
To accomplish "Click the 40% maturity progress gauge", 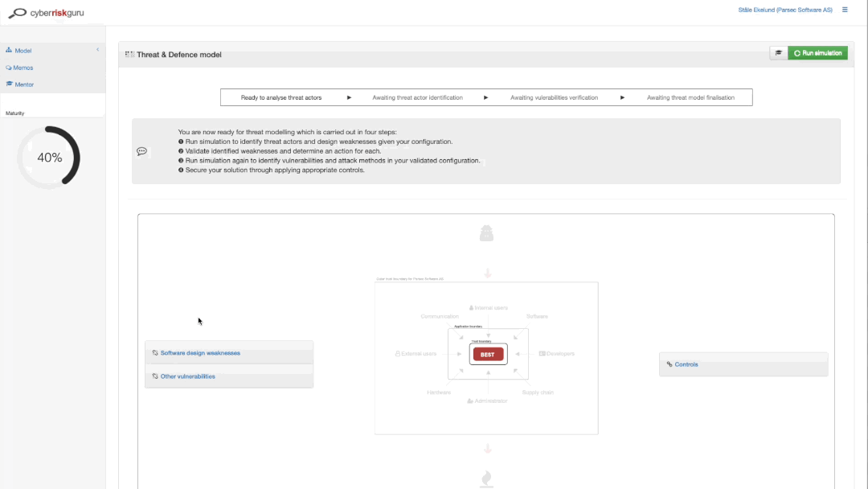I will click(50, 158).
